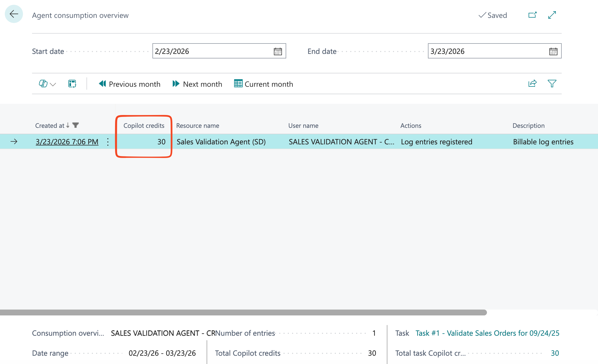598x364 pixels.
Task: Click the Created at filter indicator
Action: click(76, 125)
